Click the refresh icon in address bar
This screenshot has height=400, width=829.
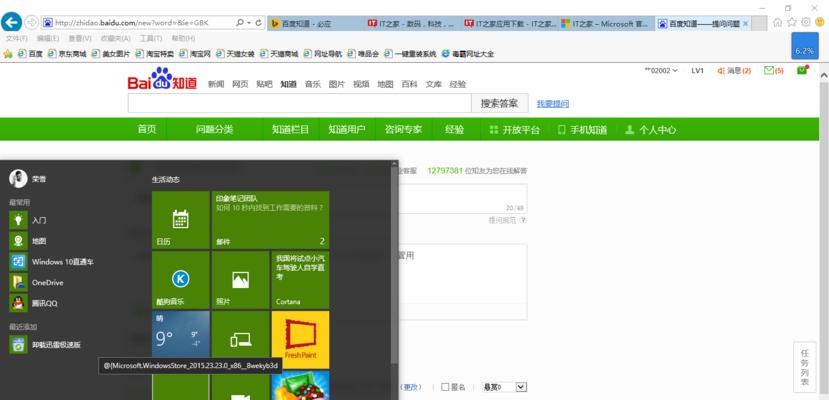pyautogui.click(x=259, y=23)
